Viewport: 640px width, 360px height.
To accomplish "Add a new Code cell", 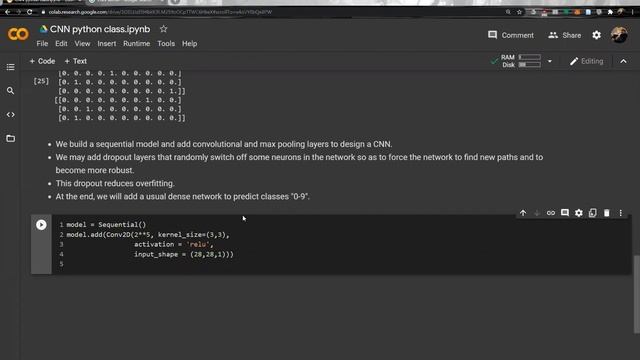I will (x=42, y=61).
